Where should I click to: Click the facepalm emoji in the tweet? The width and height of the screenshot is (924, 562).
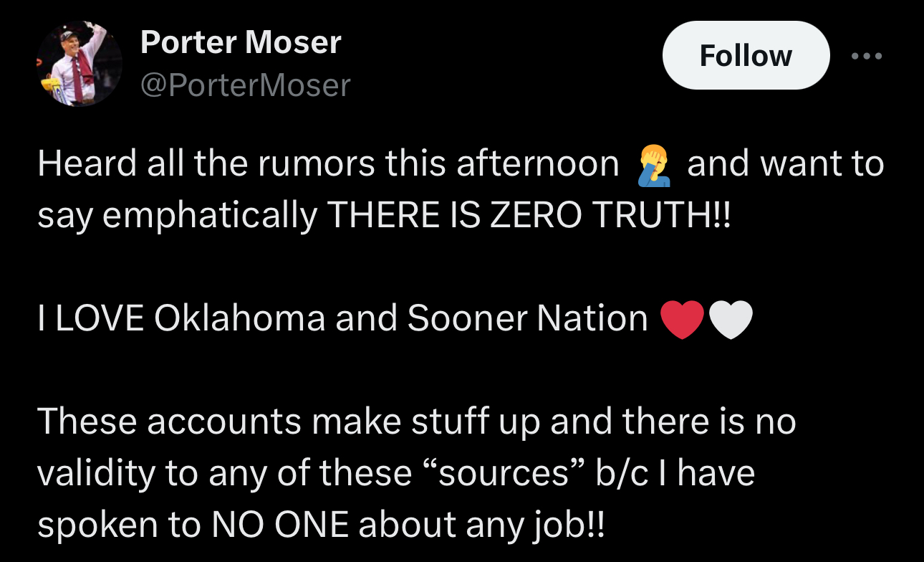point(653,165)
